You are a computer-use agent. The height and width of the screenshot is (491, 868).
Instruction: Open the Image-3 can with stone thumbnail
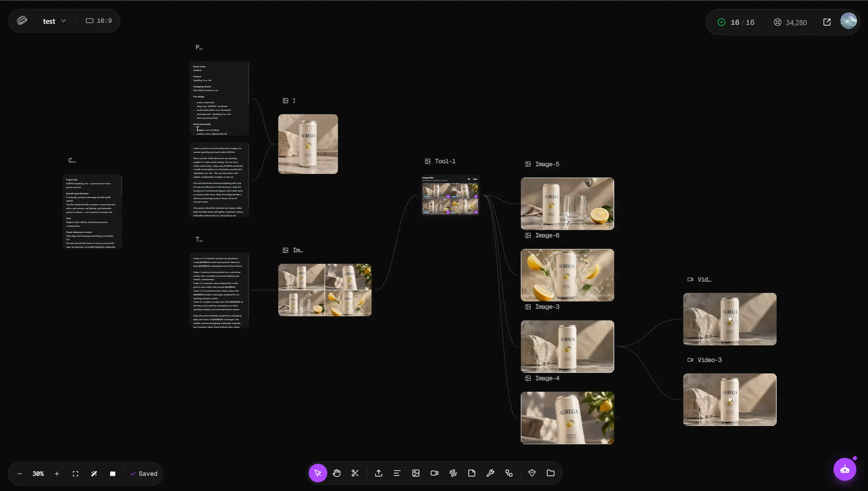[x=567, y=346]
